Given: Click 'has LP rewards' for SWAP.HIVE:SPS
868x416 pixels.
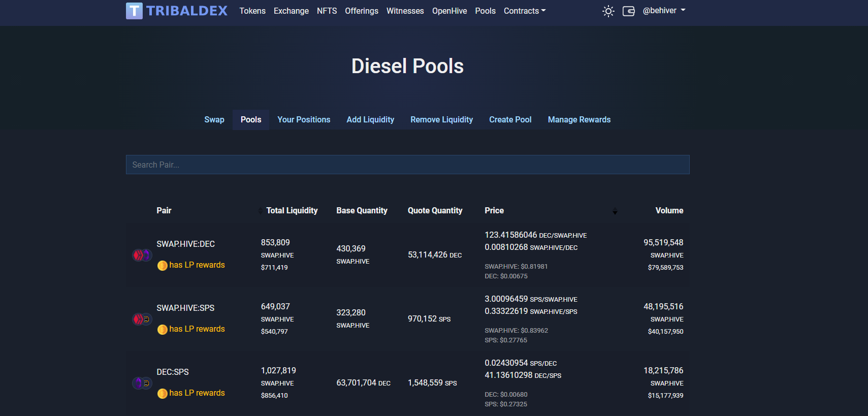Looking at the screenshot, I should 197,329.
